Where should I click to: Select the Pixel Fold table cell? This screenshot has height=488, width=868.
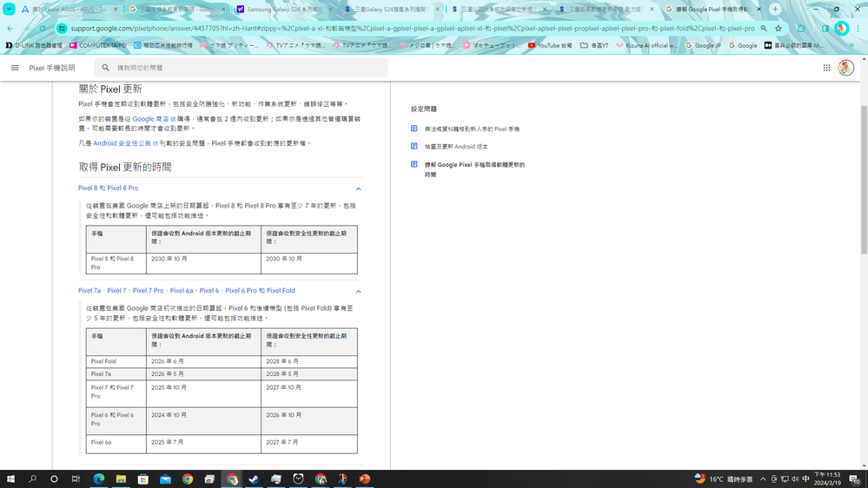tap(116, 361)
